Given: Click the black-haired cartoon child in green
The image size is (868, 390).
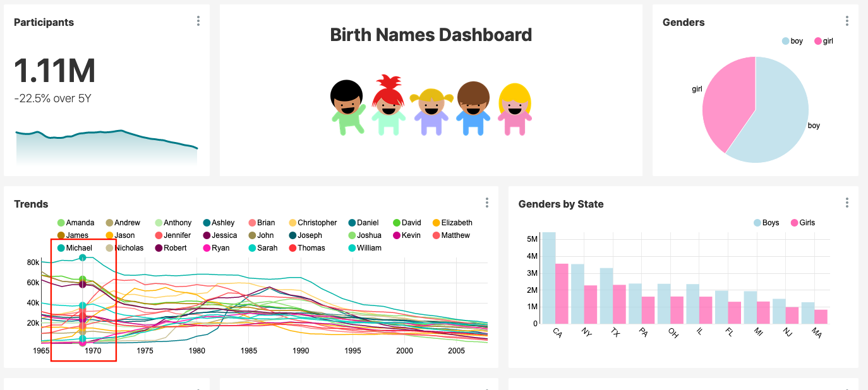Looking at the screenshot, I should [347, 107].
